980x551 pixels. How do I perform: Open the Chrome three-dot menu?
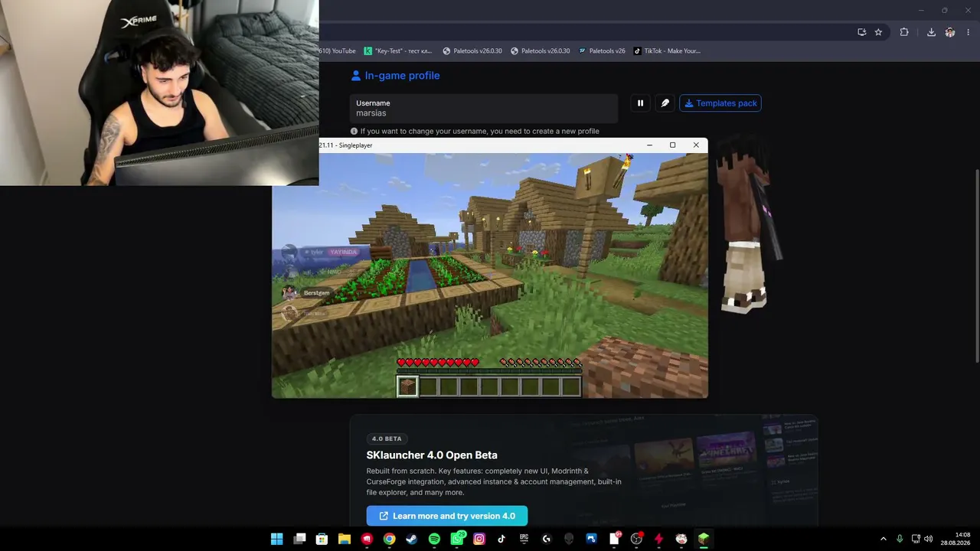969,32
